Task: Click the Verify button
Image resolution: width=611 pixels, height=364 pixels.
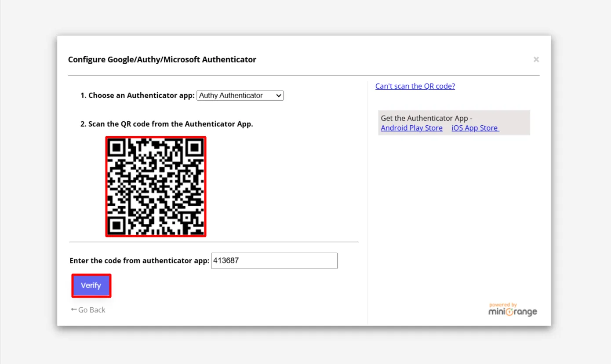Action: (x=91, y=285)
